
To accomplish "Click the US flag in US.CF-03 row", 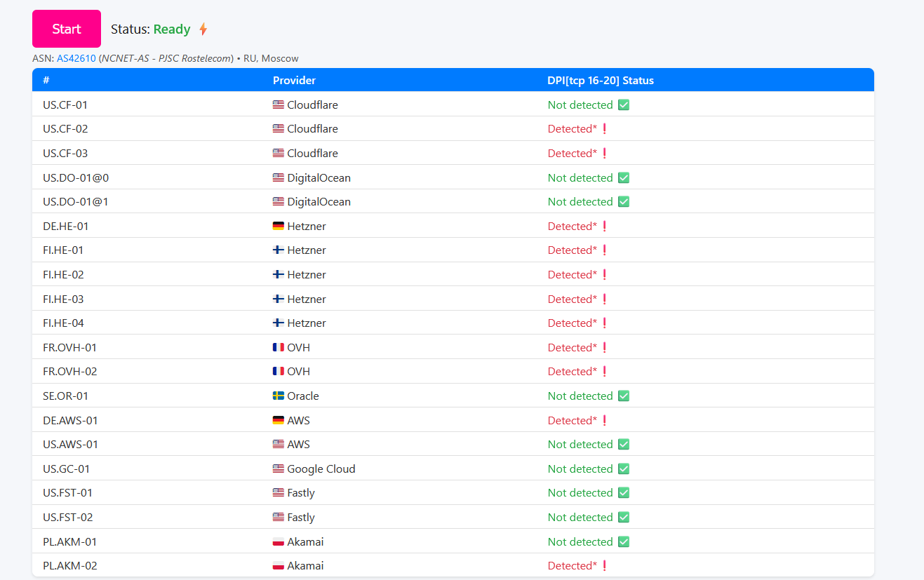I will pos(279,153).
